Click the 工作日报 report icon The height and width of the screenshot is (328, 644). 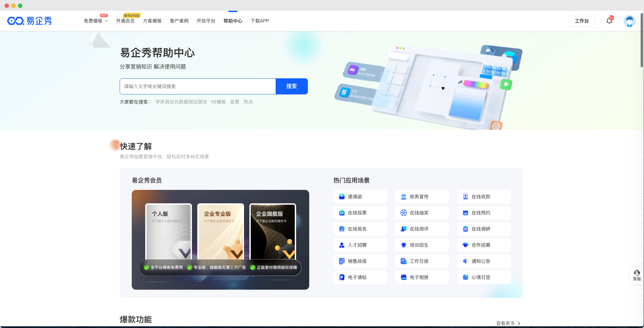[404, 261]
